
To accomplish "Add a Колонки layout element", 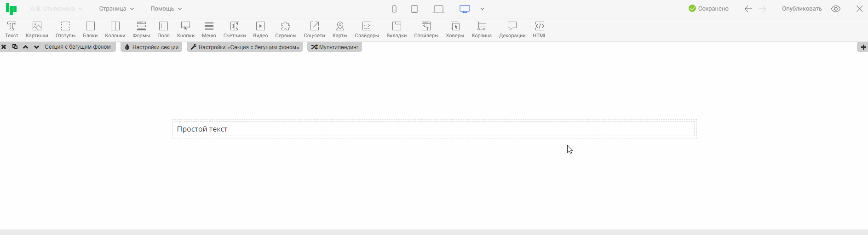I will coord(115,29).
